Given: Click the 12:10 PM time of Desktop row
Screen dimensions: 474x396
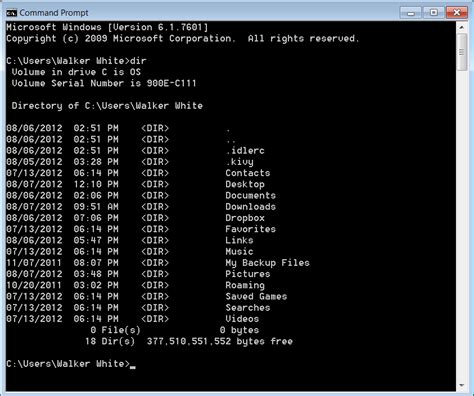Looking at the screenshot, I should (96, 184).
